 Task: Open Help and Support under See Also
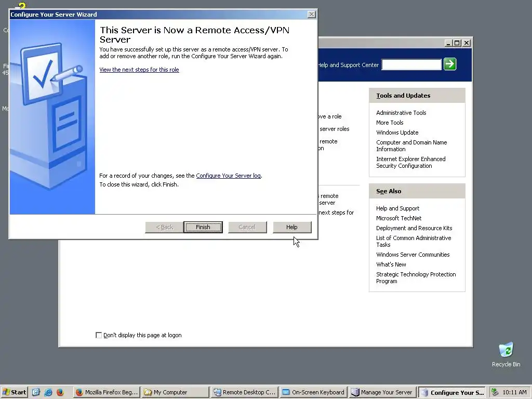397,208
